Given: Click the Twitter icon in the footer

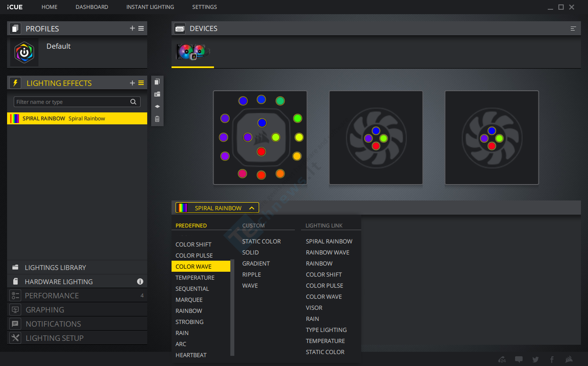Looking at the screenshot, I should (535, 359).
